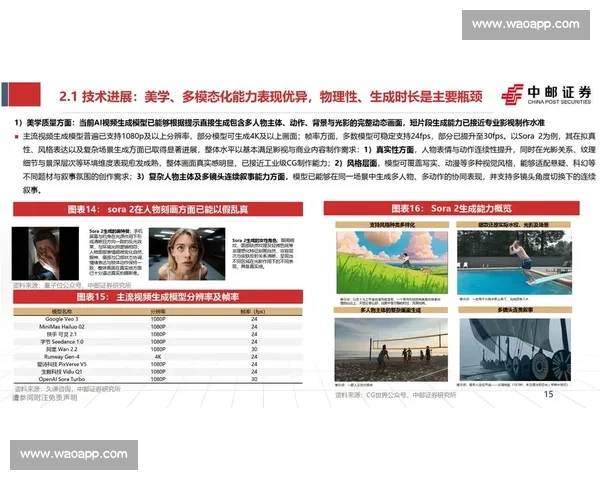Click bold phrase '复杂人物主体及多镜头连续叙事能力方面'

pos(217,177)
